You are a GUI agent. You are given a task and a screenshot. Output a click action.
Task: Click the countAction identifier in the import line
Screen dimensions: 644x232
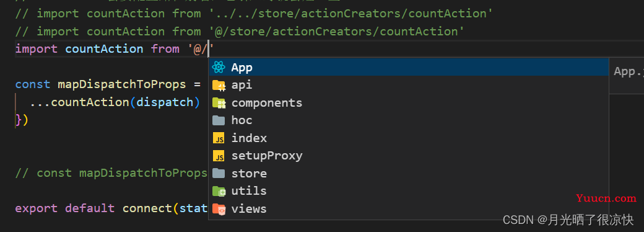click(104, 49)
